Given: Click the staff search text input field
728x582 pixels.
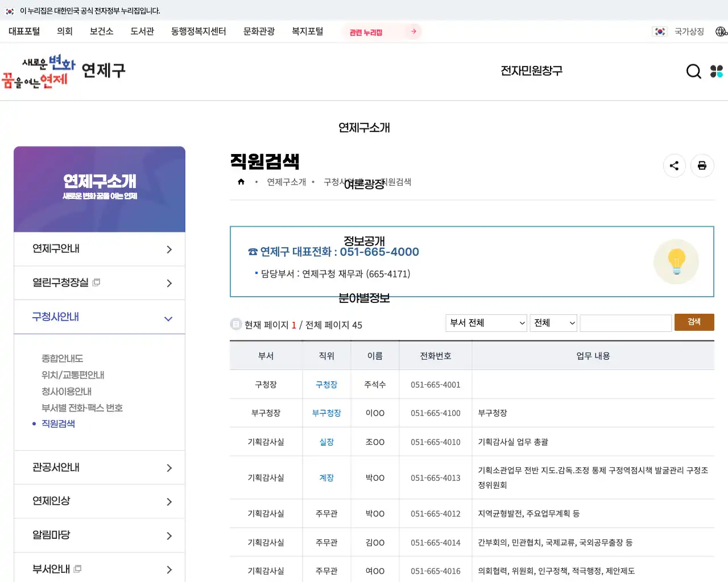Looking at the screenshot, I should (626, 322).
